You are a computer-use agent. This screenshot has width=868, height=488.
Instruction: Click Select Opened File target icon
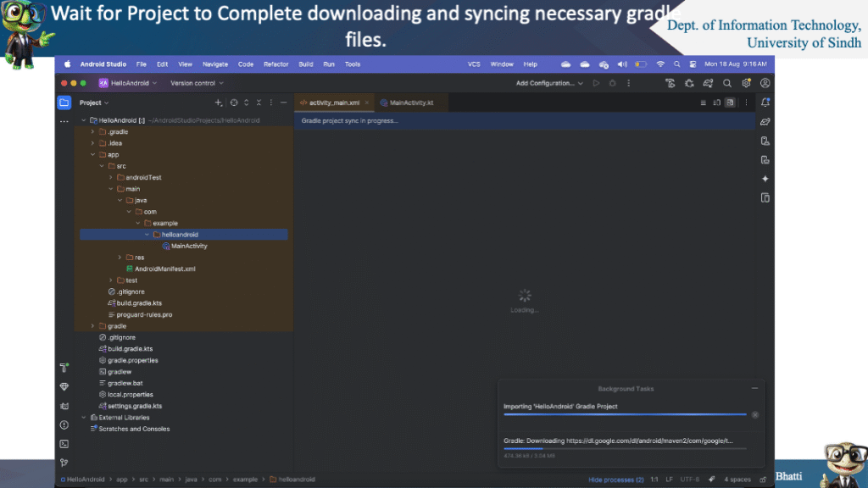234,103
